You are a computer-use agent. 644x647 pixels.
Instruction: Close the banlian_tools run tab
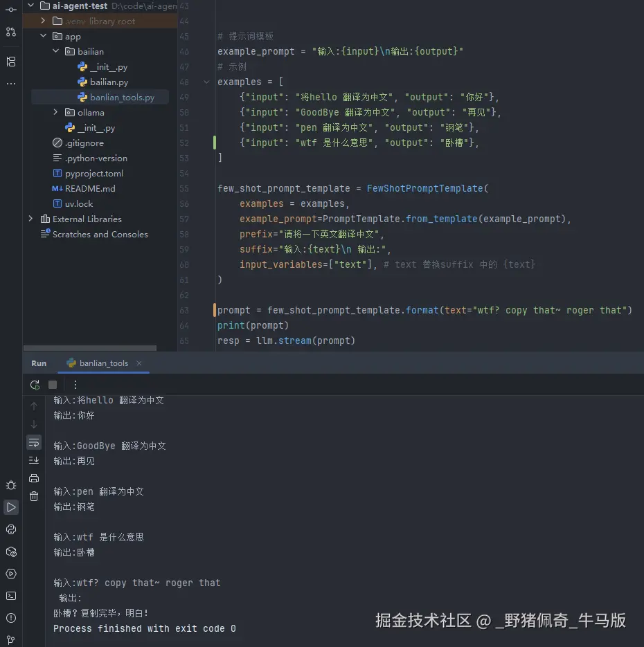(139, 363)
